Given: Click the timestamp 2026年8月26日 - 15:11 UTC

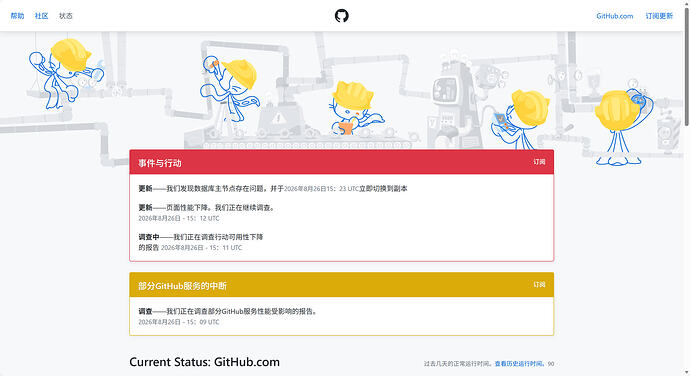Looking at the screenshot, I should [202, 248].
